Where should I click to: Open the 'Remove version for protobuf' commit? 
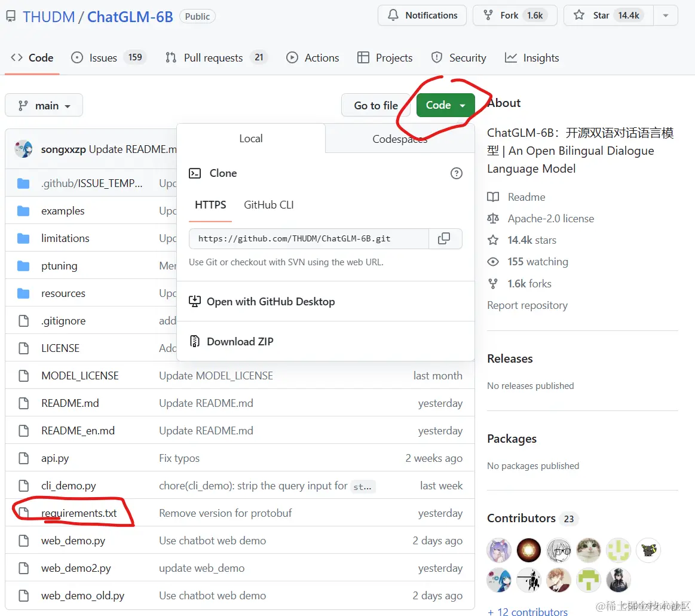pos(225,513)
